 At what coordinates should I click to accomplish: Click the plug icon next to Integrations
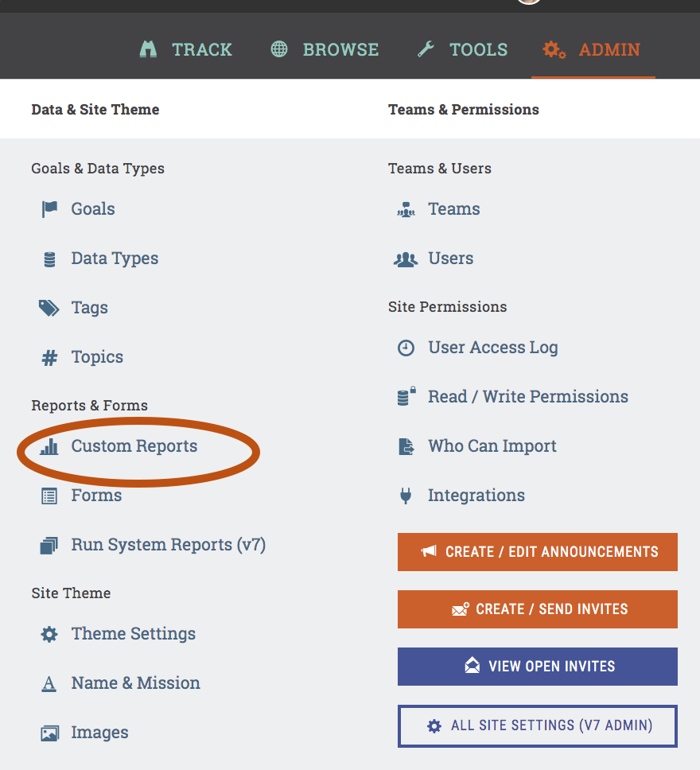(x=406, y=496)
